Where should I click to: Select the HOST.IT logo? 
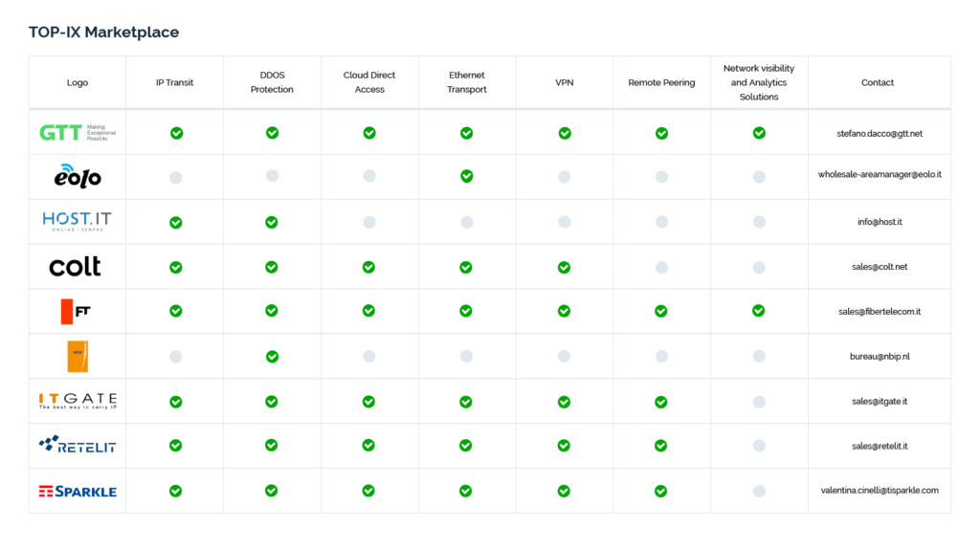(78, 221)
